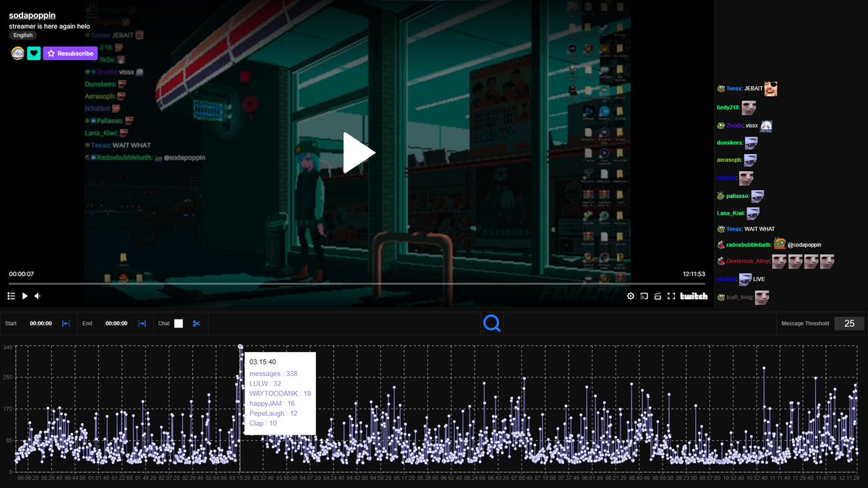Click chat username aerasoph
The image size is (868, 488).
pos(729,160)
